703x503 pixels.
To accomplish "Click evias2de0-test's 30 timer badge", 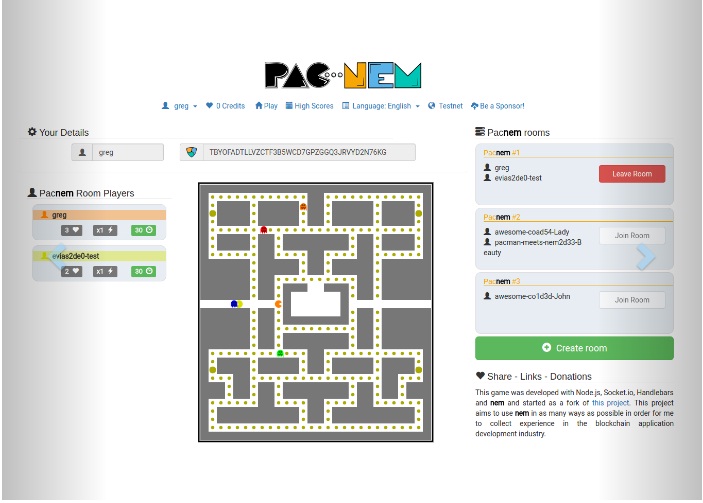I will click(143, 272).
